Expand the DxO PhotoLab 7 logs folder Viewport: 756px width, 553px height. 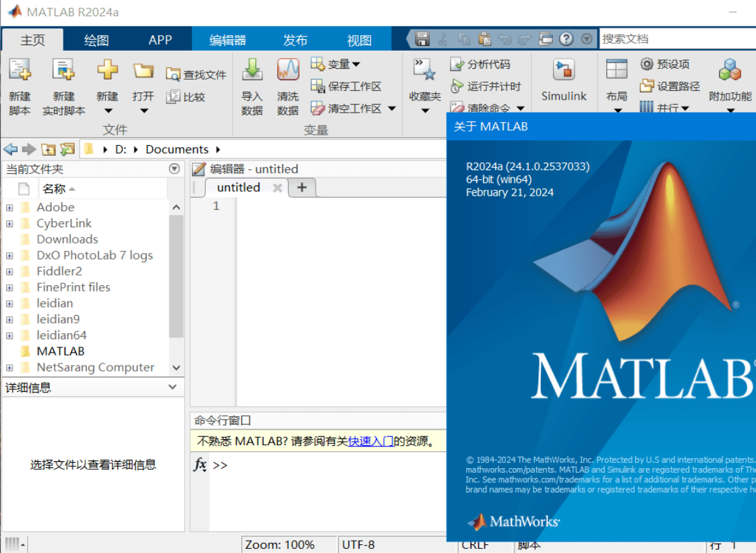click(x=9, y=256)
